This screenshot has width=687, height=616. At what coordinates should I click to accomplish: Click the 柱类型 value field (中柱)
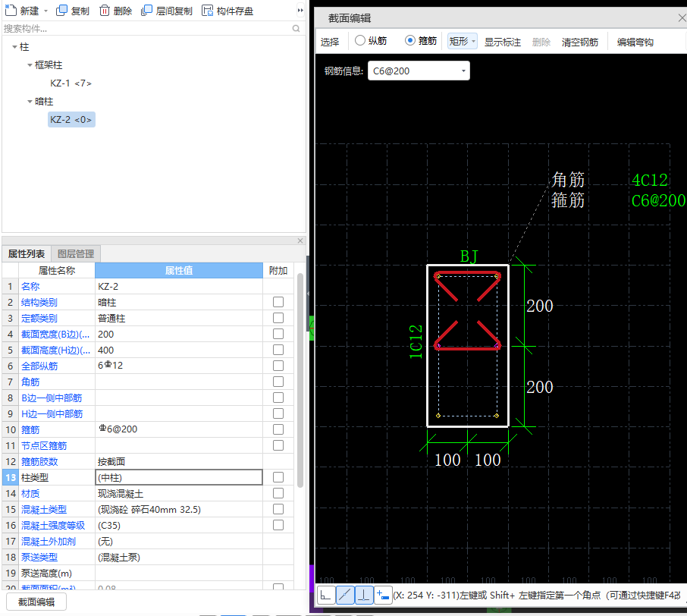(x=179, y=477)
